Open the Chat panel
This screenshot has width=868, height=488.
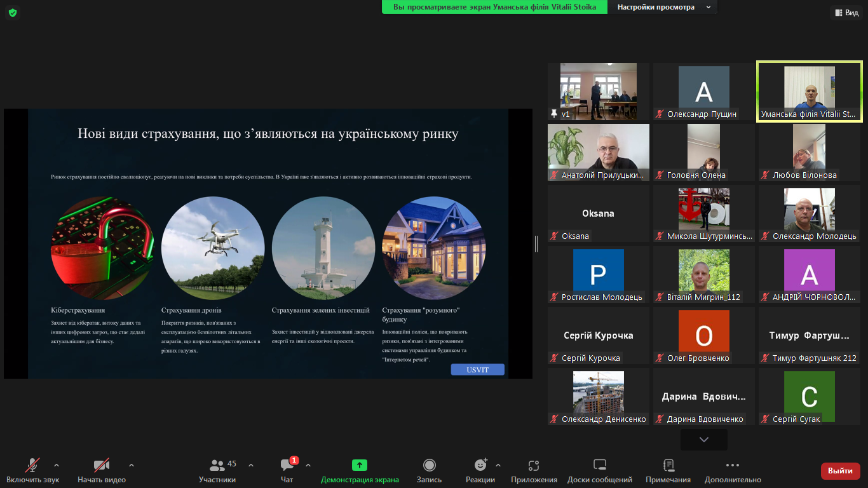(287, 466)
